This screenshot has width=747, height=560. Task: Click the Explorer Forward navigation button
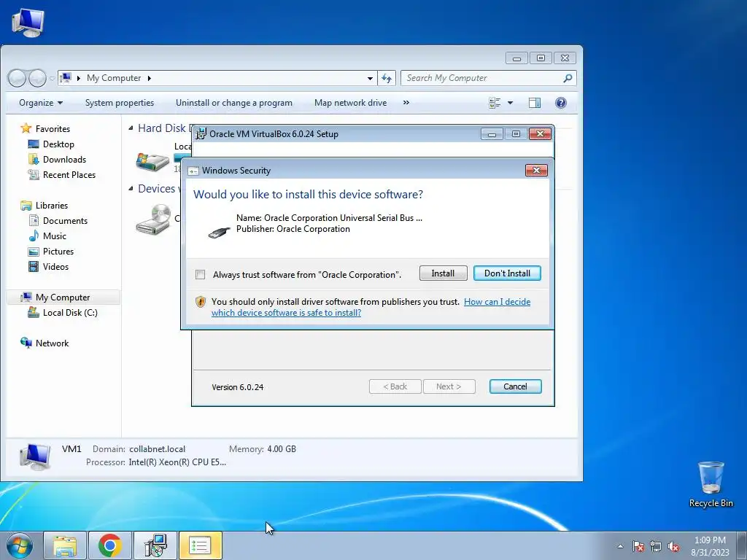click(x=37, y=78)
